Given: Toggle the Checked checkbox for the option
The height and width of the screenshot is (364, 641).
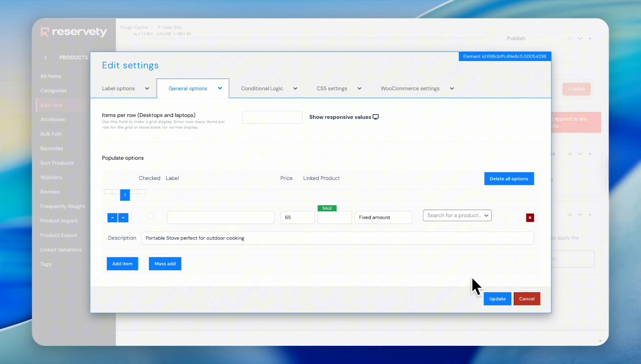Looking at the screenshot, I should click(150, 216).
